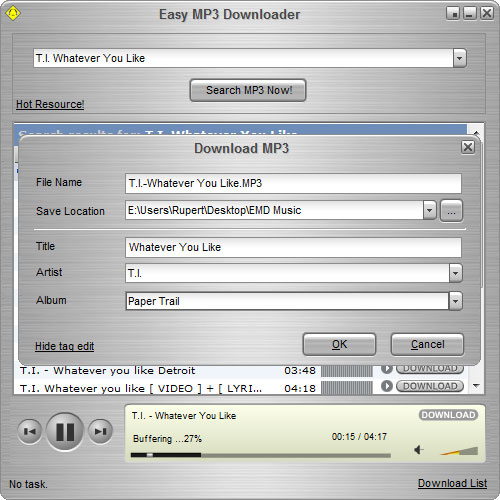500x500 pixels.
Task: Play preview of Whatever you like Detroit result
Action: point(387,369)
